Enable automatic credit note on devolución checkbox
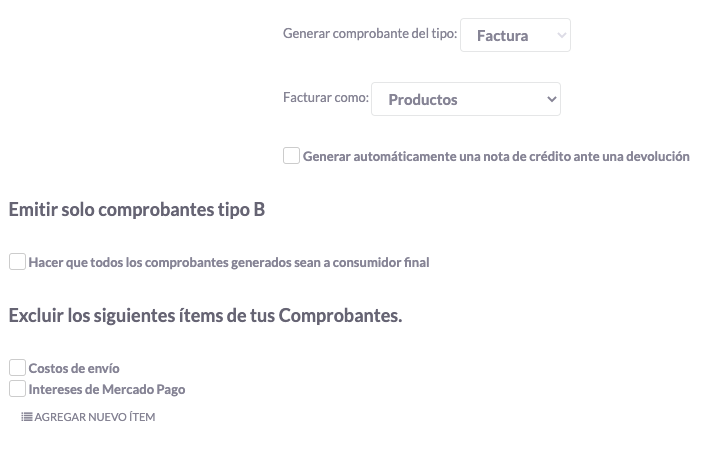The image size is (709, 450). [x=291, y=156]
